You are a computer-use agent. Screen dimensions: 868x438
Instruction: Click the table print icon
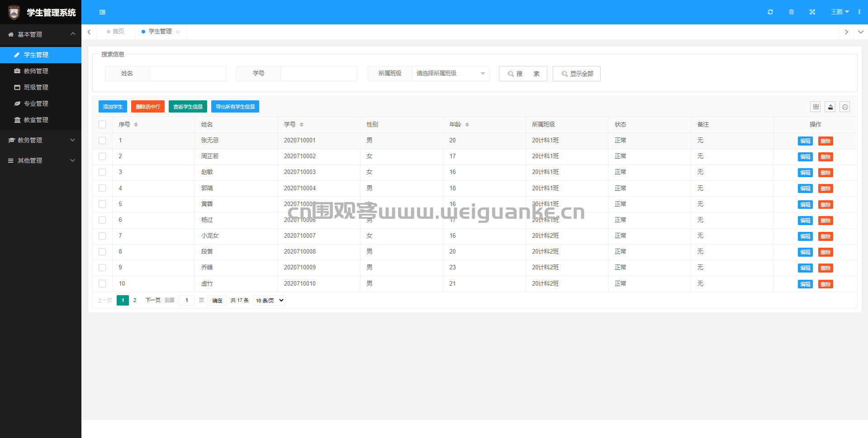coord(844,107)
